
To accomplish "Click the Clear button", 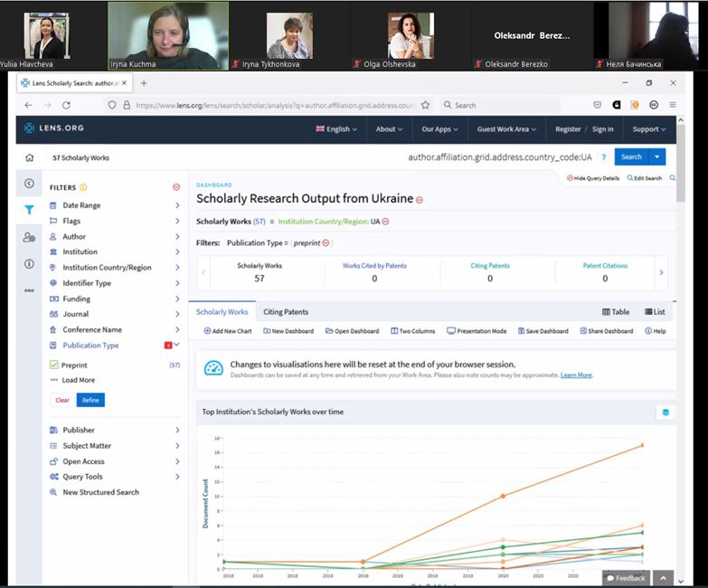I will pos(62,400).
